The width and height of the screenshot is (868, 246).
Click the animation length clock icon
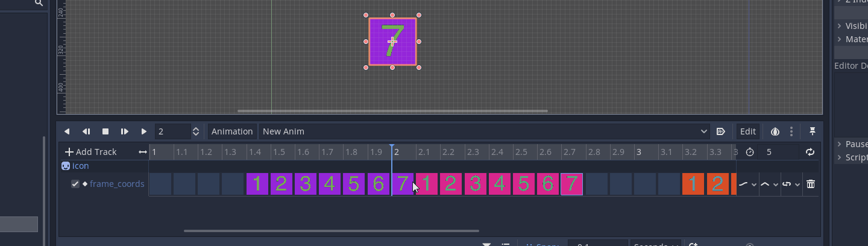click(750, 152)
